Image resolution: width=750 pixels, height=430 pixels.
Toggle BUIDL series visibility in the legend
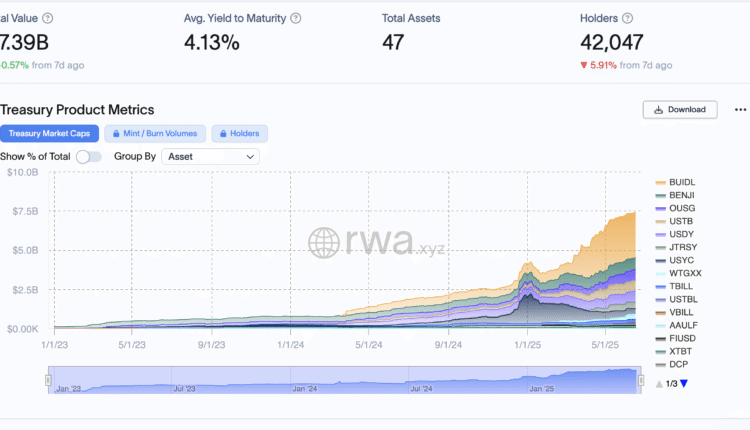tap(682, 182)
